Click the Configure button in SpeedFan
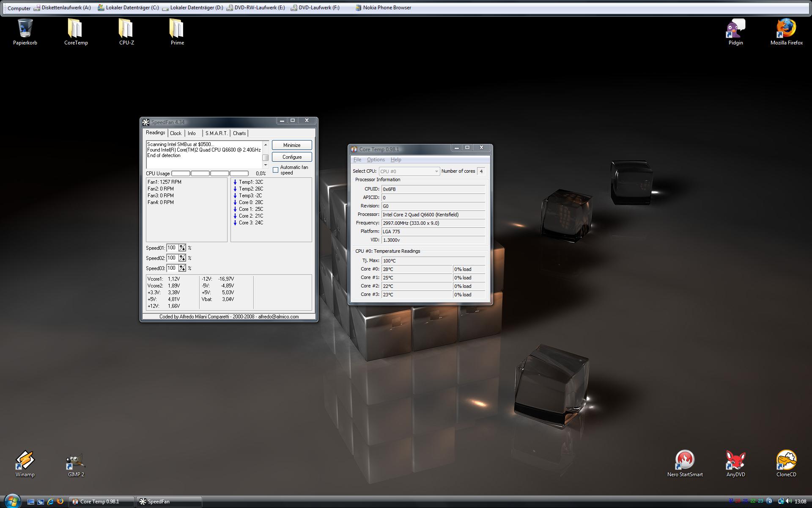812x508 pixels. 292,157
